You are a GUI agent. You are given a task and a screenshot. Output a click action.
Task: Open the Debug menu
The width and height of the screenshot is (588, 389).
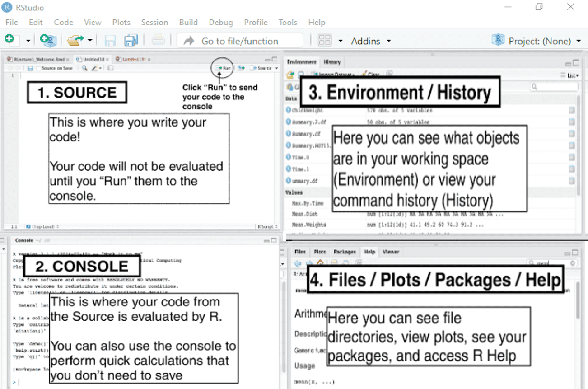click(x=221, y=22)
